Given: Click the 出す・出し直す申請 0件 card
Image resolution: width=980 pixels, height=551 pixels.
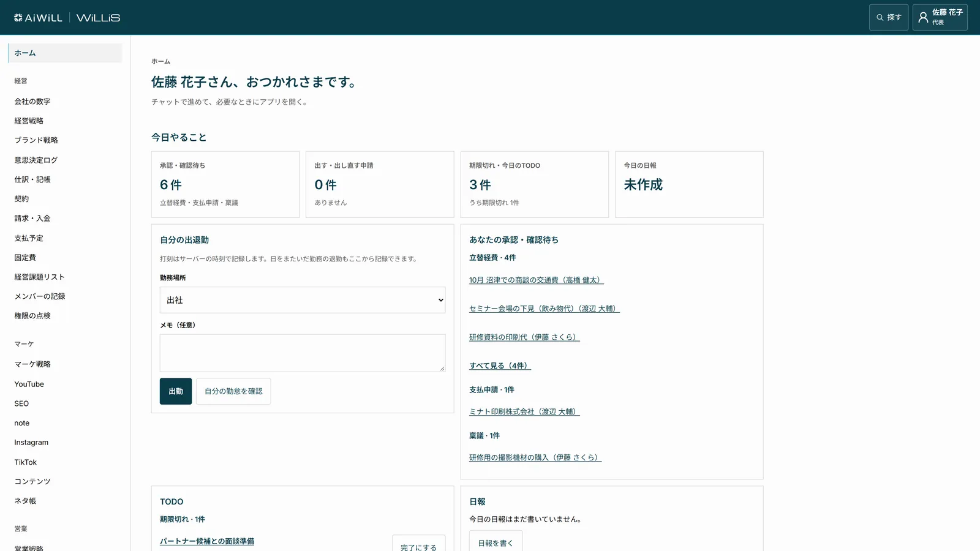Looking at the screenshot, I should click(x=380, y=184).
